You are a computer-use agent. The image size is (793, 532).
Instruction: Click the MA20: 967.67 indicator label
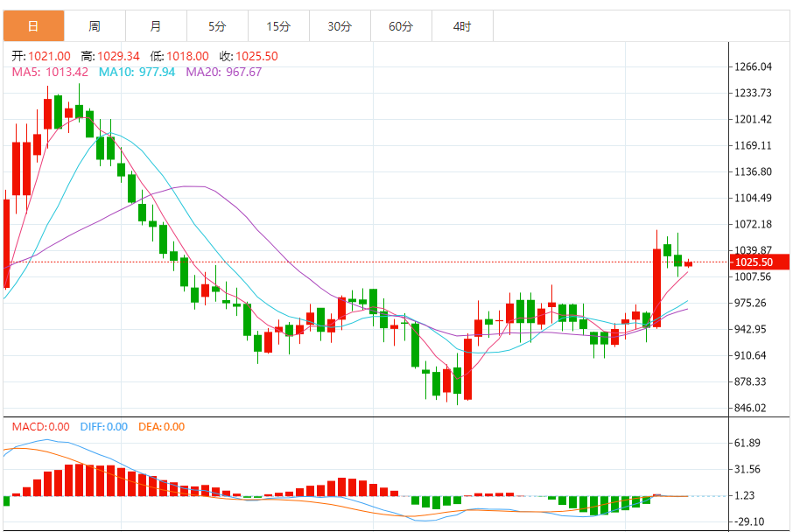(223, 73)
